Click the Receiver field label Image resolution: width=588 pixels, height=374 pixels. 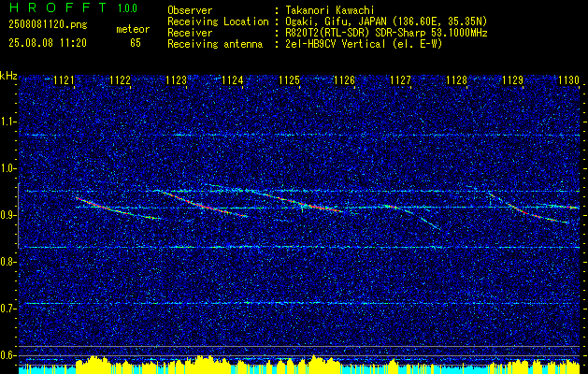click(x=190, y=33)
